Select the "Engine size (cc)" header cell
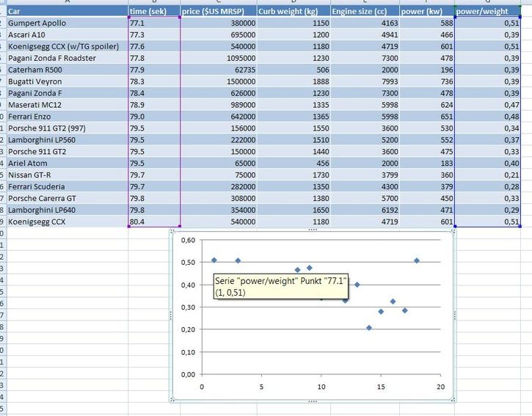532x416 pixels. click(x=364, y=12)
